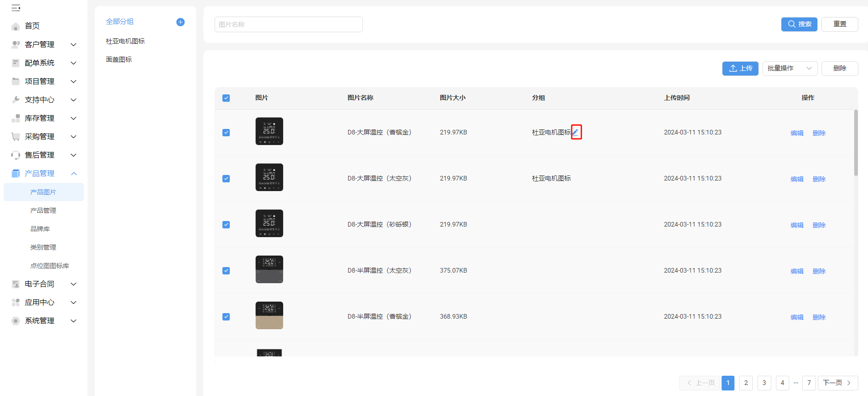The height and width of the screenshot is (396, 868).
Task: Go to page 2
Action: pos(746,383)
